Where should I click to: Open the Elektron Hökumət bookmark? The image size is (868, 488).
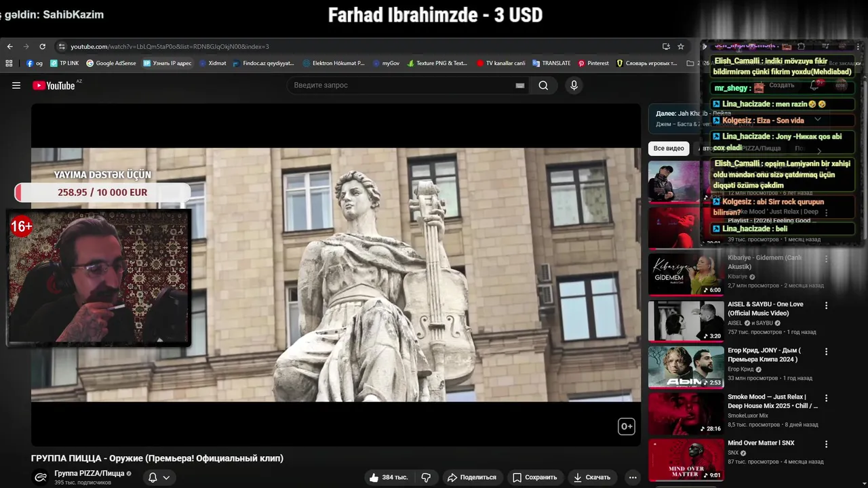point(334,63)
